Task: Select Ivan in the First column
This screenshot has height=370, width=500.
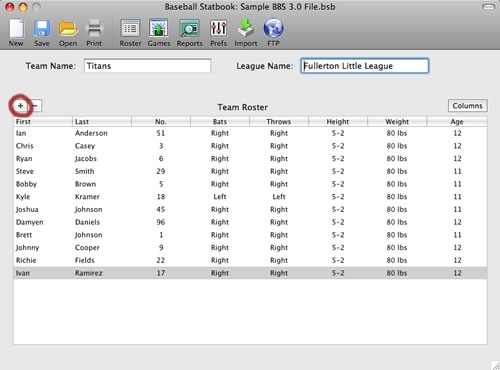Action: (23, 273)
